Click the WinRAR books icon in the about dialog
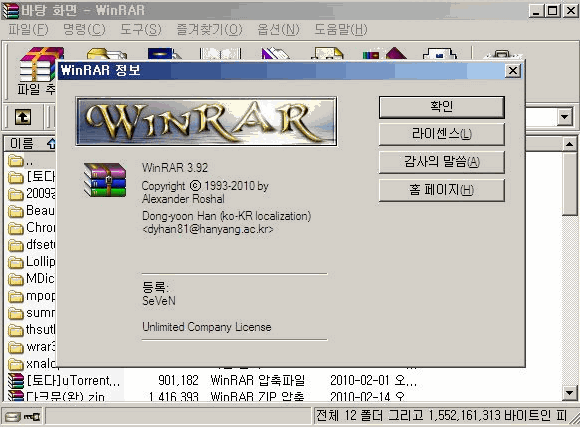The width and height of the screenshot is (580, 428). click(105, 180)
